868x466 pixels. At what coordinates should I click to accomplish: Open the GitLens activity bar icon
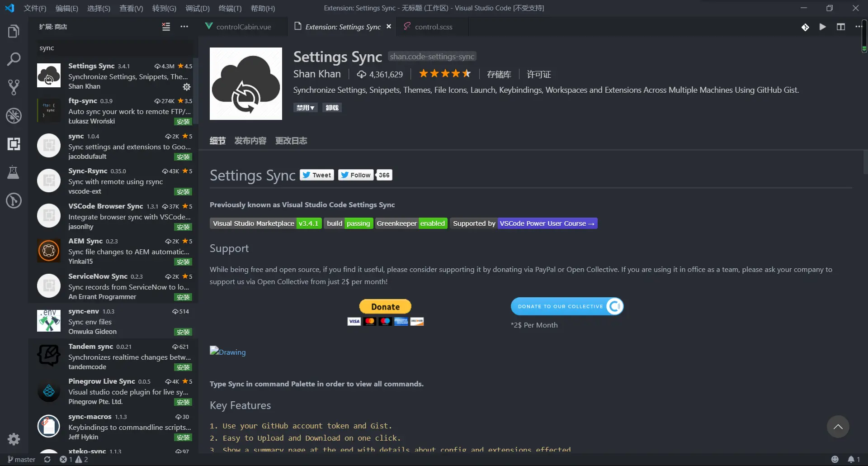[x=14, y=200]
